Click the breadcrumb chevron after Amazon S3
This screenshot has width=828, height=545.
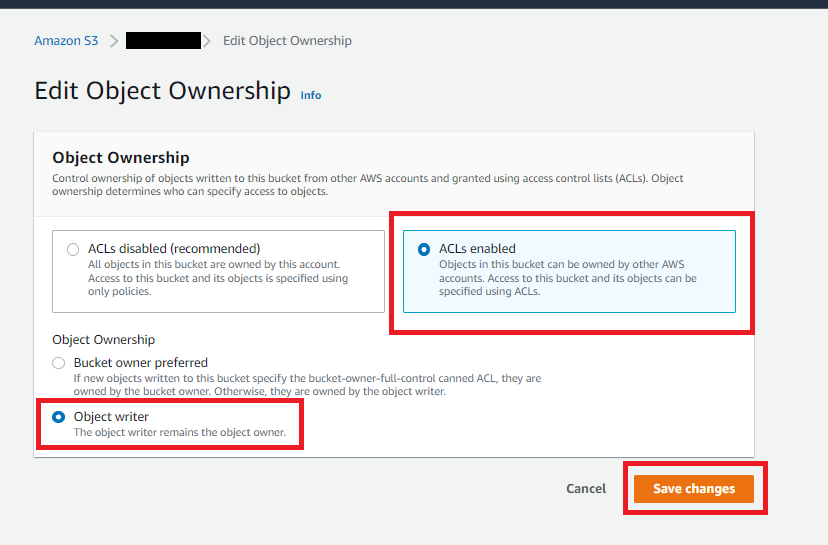114,41
